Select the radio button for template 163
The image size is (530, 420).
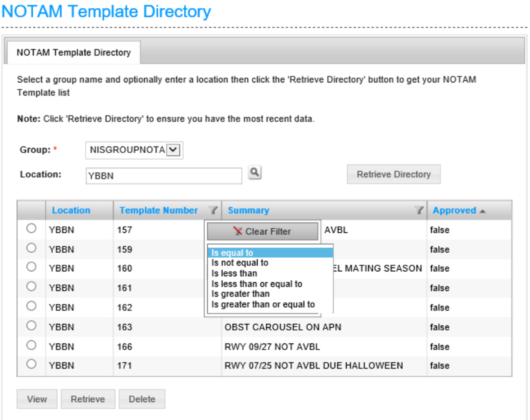click(31, 326)
